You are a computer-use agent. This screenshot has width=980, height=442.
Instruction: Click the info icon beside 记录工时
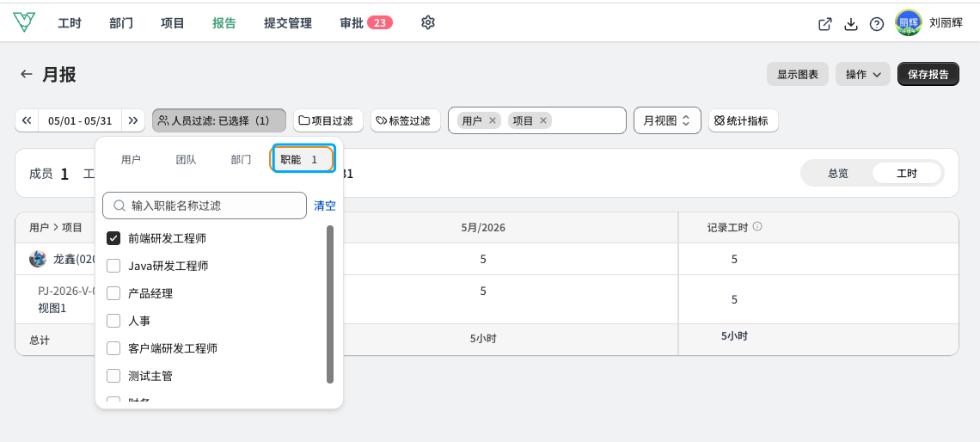click(757, 227)
